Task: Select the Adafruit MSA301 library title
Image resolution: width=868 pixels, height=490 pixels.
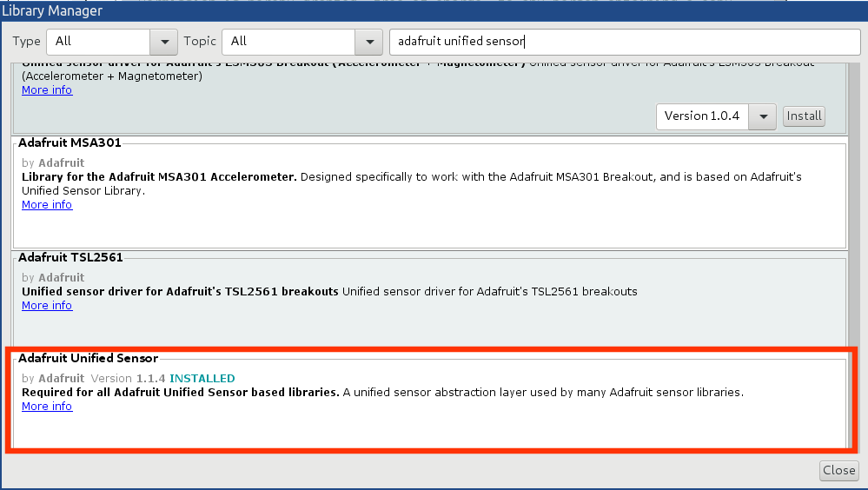Action: pyautogui.click(x=70, y=142)
